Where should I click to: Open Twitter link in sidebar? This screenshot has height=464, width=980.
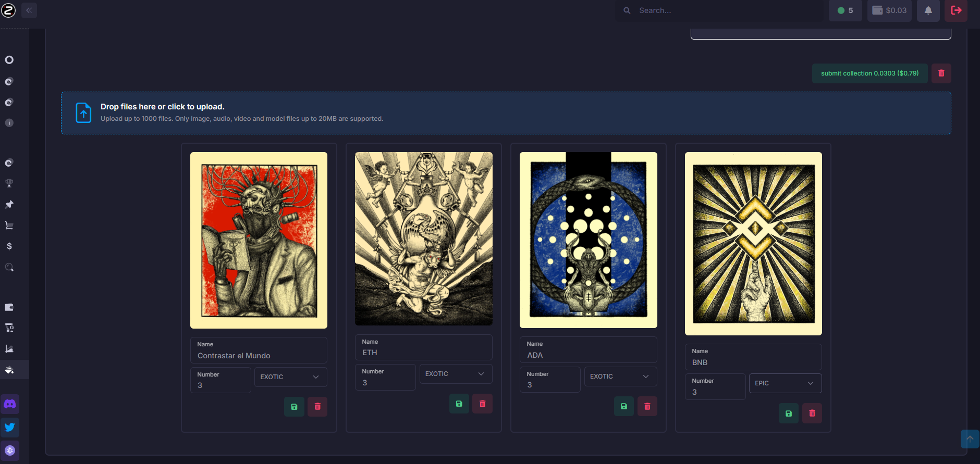(10, 428)
